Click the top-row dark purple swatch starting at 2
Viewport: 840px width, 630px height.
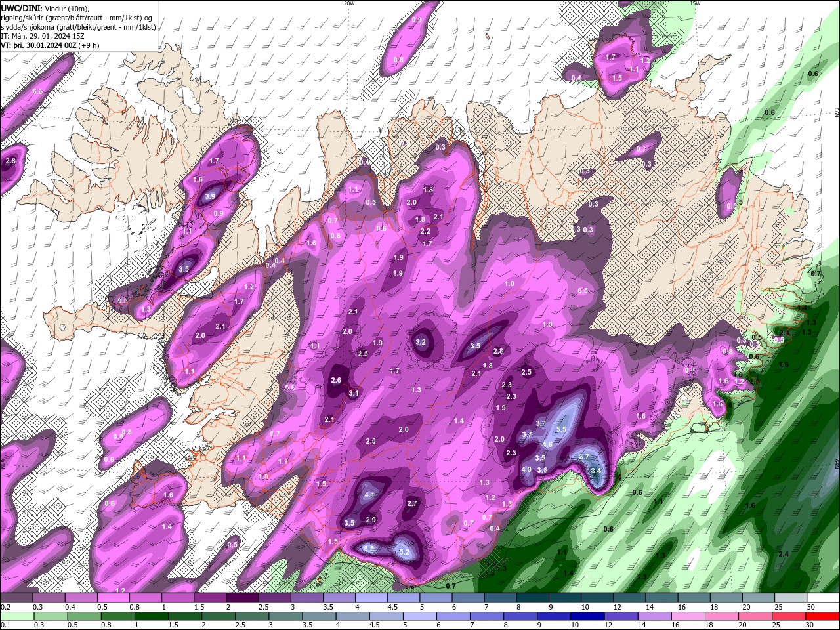coord(242,598)
